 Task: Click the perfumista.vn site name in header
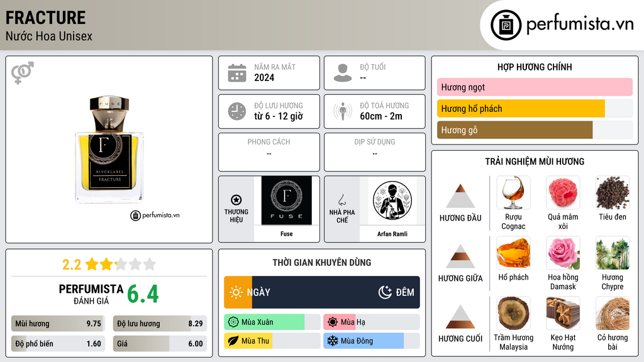580,24
